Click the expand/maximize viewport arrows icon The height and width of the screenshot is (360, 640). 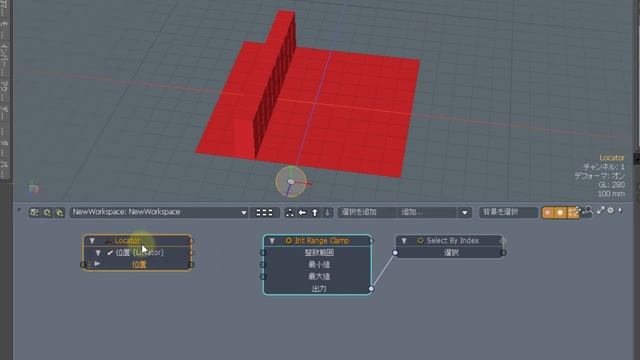600,211
